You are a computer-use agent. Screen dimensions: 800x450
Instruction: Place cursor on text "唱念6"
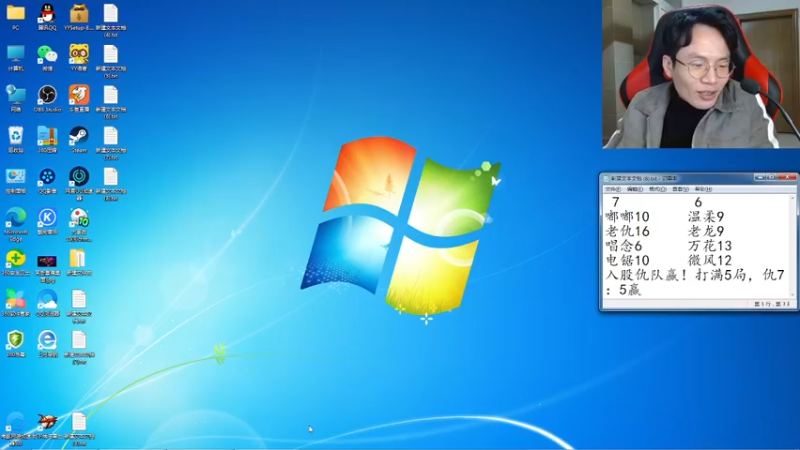coord(623,246)
